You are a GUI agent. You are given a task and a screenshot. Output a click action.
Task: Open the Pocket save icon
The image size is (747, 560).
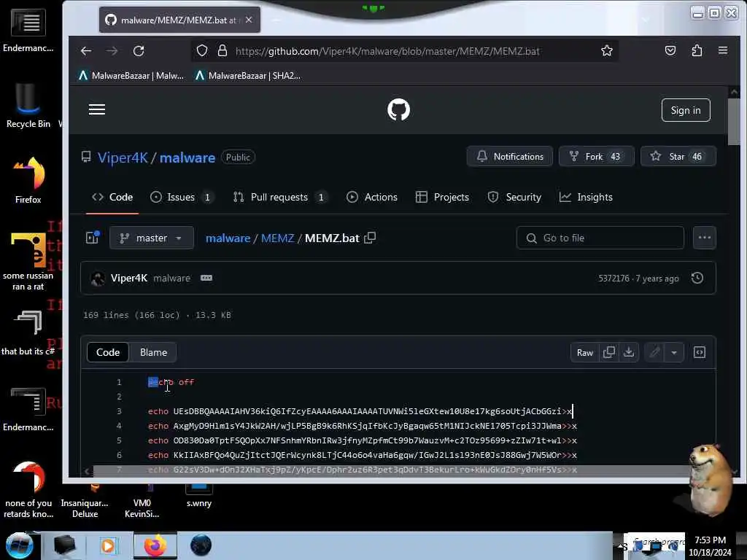(x=670, y=50)
